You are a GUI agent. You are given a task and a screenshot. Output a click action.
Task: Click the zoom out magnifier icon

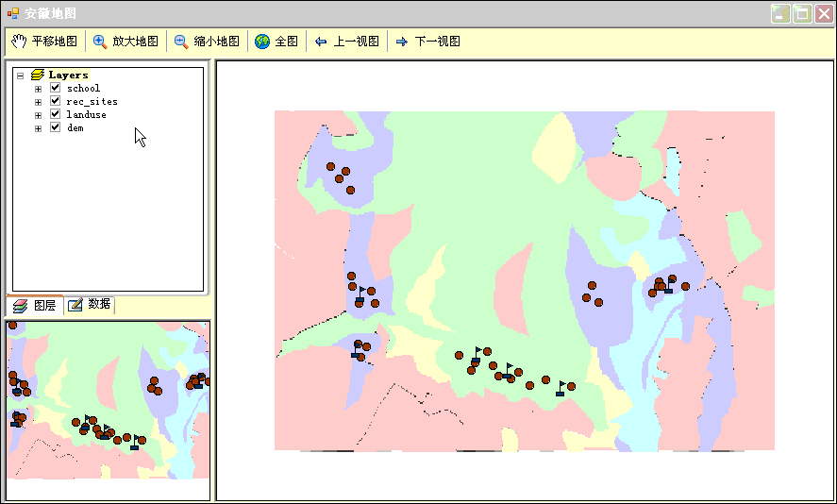181,42
